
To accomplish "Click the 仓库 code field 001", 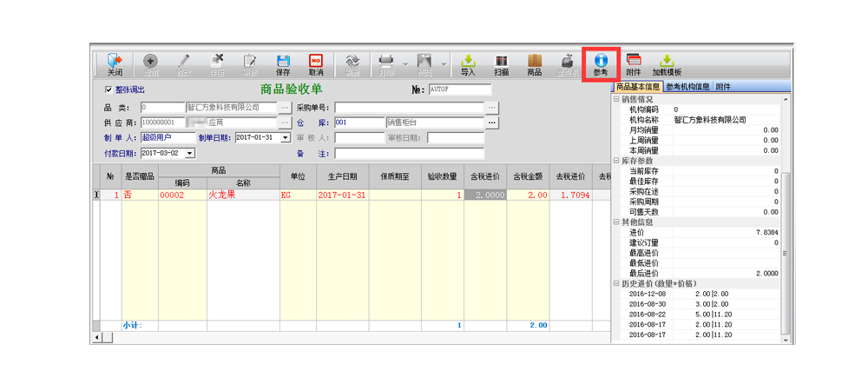I will pos(359,123).
